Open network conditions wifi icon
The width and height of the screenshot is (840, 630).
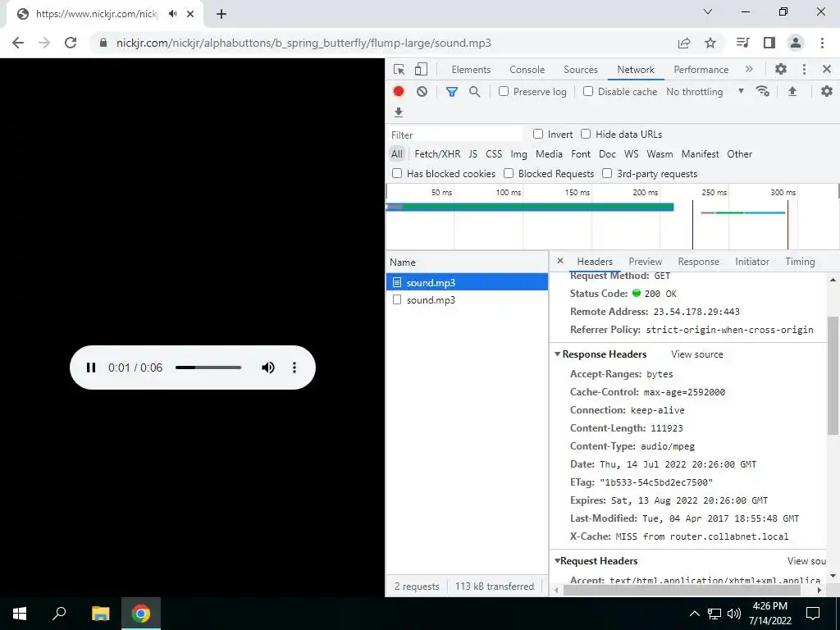click(x=763, y=92)
